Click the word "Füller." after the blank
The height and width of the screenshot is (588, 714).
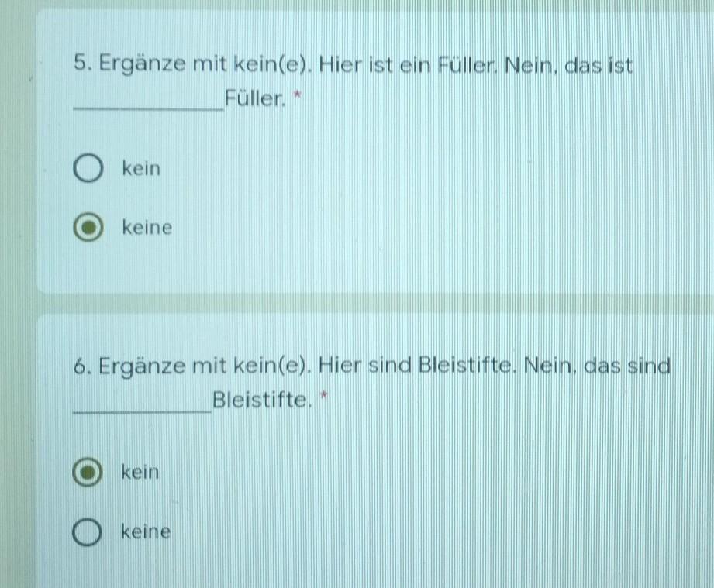point(256,98)
